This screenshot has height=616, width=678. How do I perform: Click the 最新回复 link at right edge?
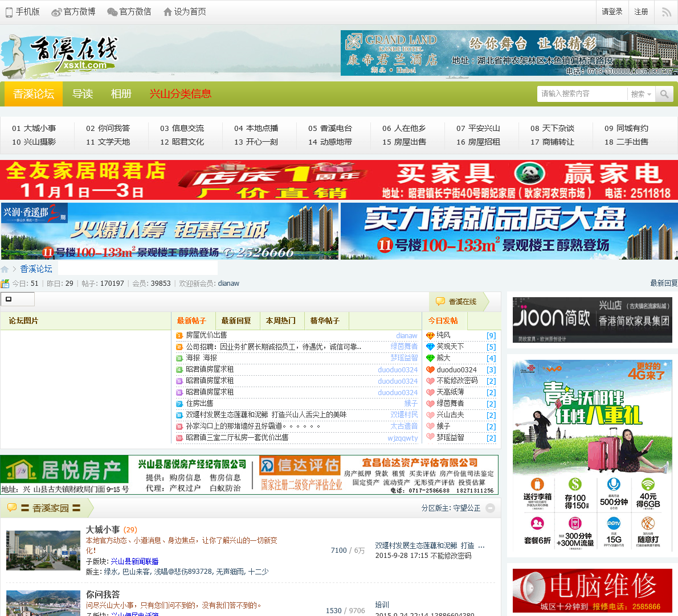[664, 283]
